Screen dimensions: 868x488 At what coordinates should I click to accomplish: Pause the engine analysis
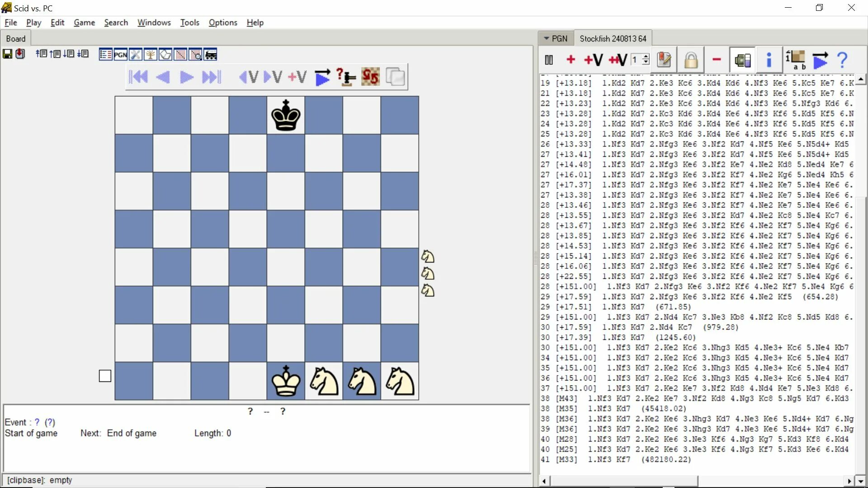tap(549, 60)
